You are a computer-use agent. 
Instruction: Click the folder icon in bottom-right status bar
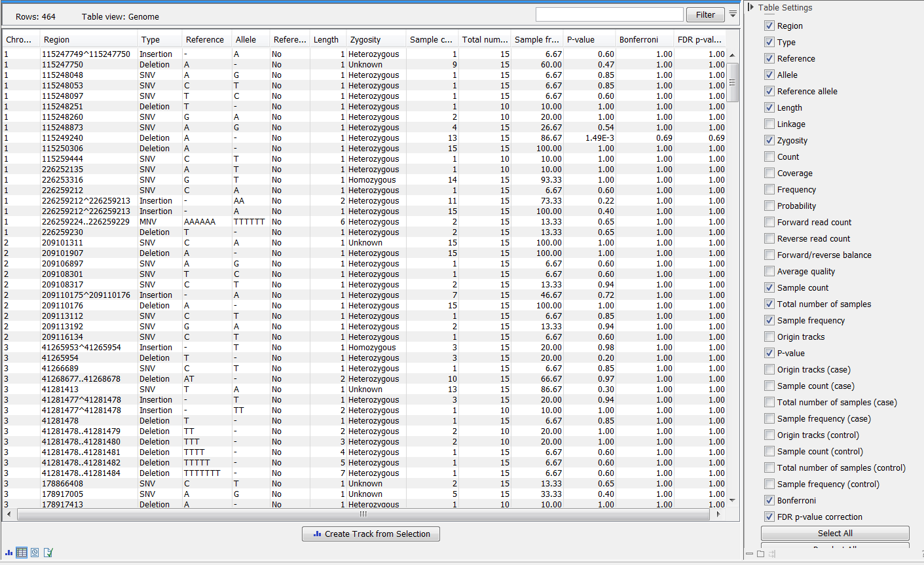pyautogui.click(x=760, y=553)
